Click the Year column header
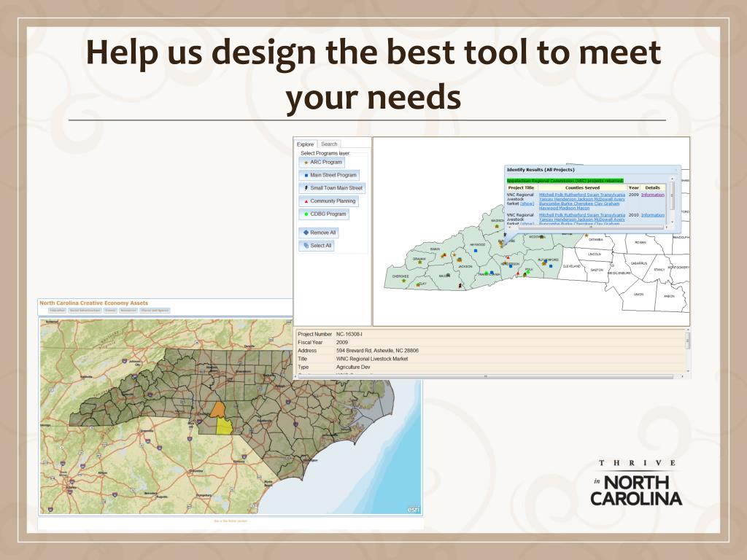Viewport: 747px width, 560px height. coord(634,187)
